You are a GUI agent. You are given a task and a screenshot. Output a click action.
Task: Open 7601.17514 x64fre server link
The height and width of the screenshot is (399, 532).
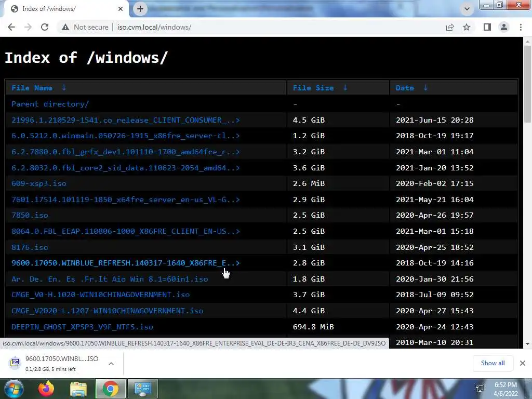click(126, 199)
